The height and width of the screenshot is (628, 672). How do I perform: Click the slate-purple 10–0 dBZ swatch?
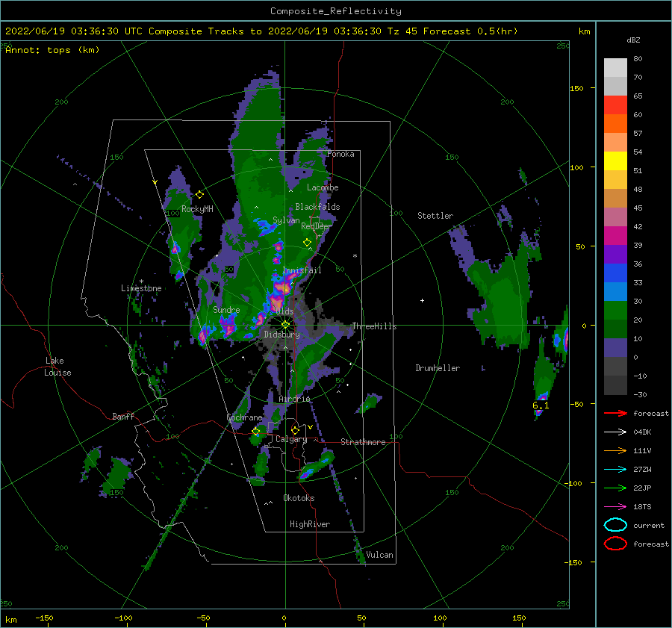pyautogui.click(x=615, y=348)
